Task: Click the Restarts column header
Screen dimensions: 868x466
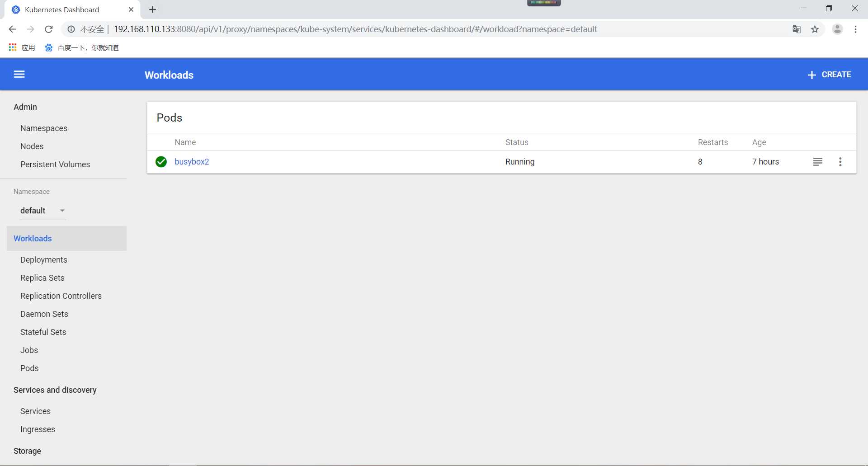Action: (x=713, y=142)
